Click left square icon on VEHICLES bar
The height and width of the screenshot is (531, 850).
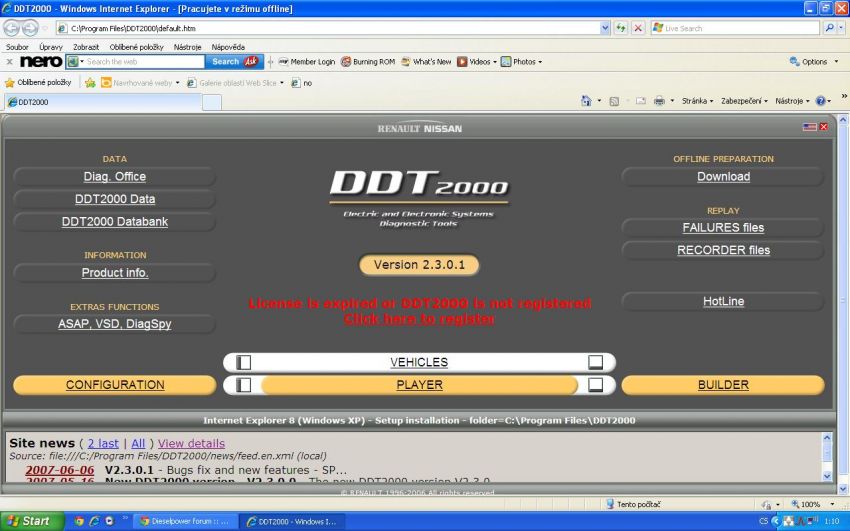coord(243,362)
